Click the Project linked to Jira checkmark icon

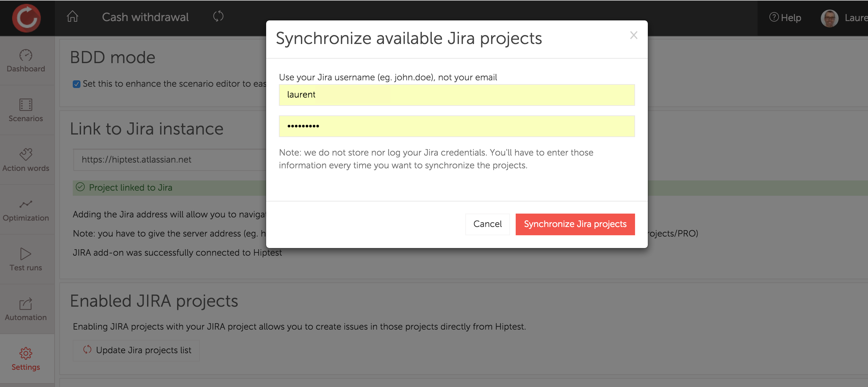(x=80, y=187)
